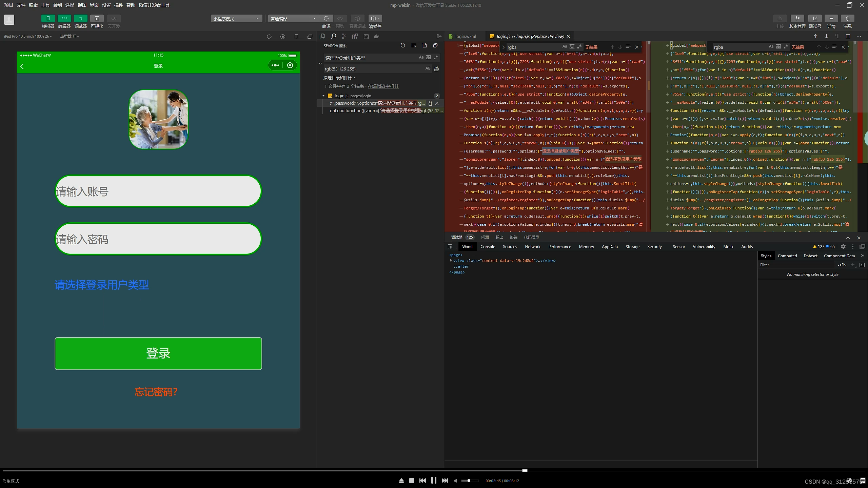Click the simulator (模拟器) toolbar icon
868x488 pixels.
pos(48,18)
